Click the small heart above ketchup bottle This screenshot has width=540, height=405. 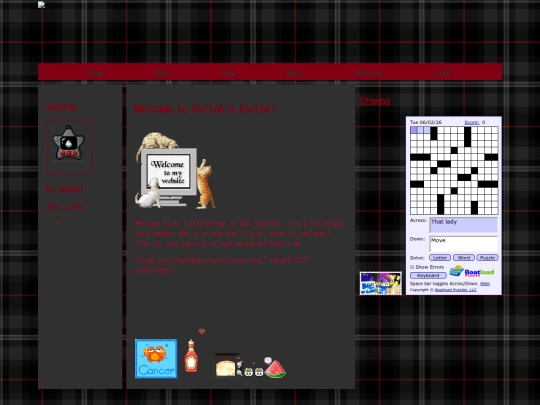click(x=202, y=331)
